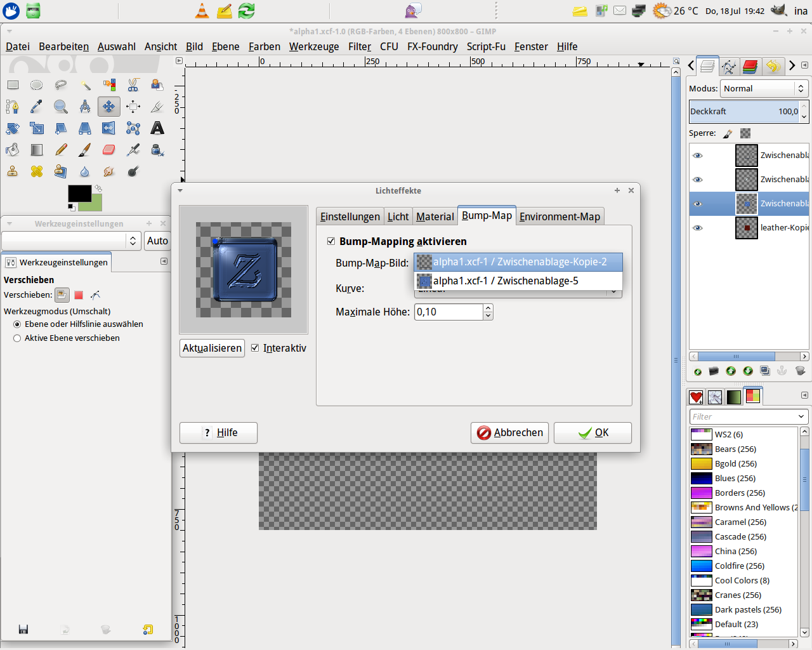Select the Fuzzy Select magic wand tool
The image size is (812, 650).
[x=85, y=85]
